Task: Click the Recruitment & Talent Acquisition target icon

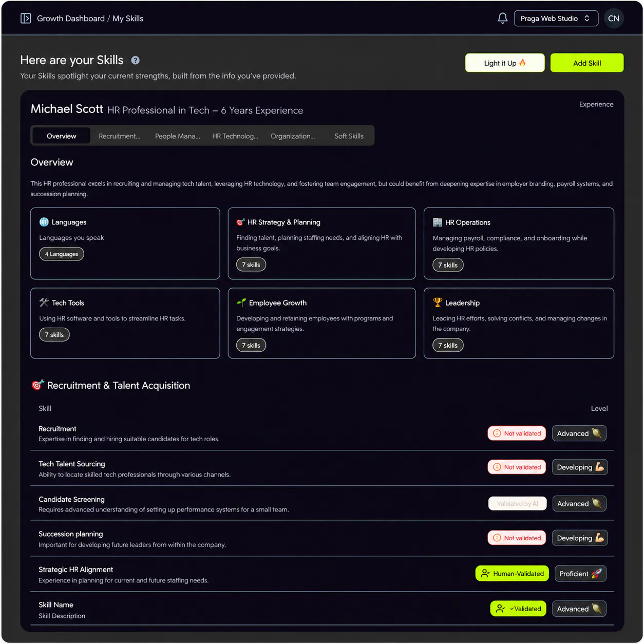Action: coord(37,385)
